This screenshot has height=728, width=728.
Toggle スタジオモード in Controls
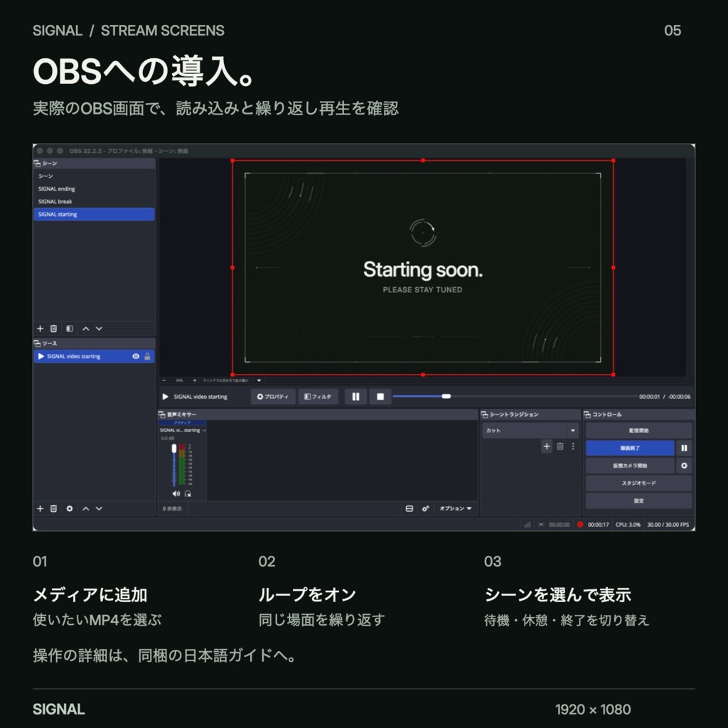pyautogui.click(x=638, y=483)
